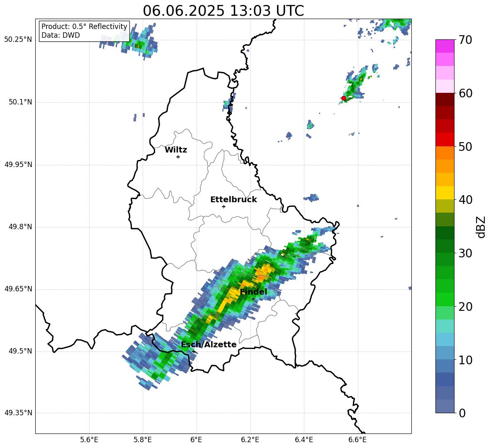This screenshot has width=491, height=448.
Task: Click the 5.8°E longitude label
Action: (143, 440)
